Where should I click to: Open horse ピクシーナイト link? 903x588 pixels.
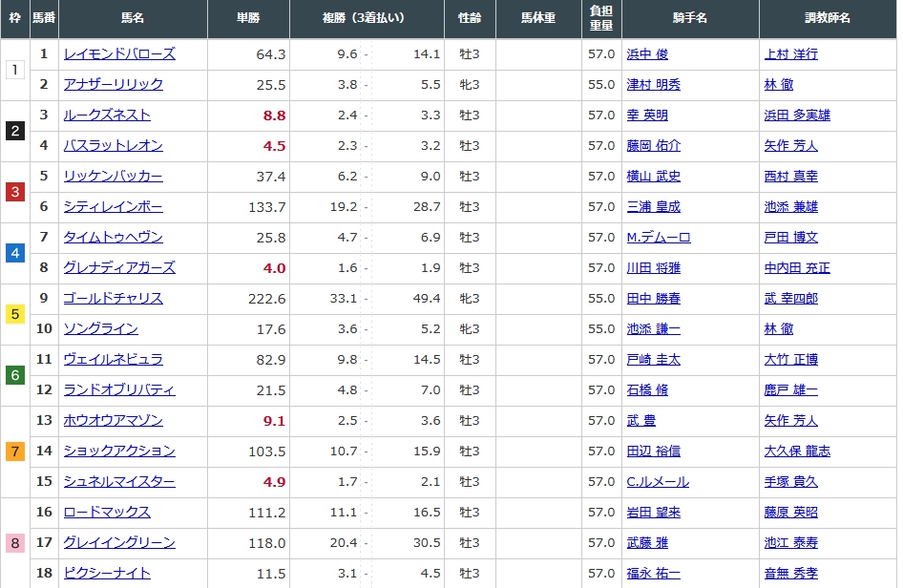(106, 574)
